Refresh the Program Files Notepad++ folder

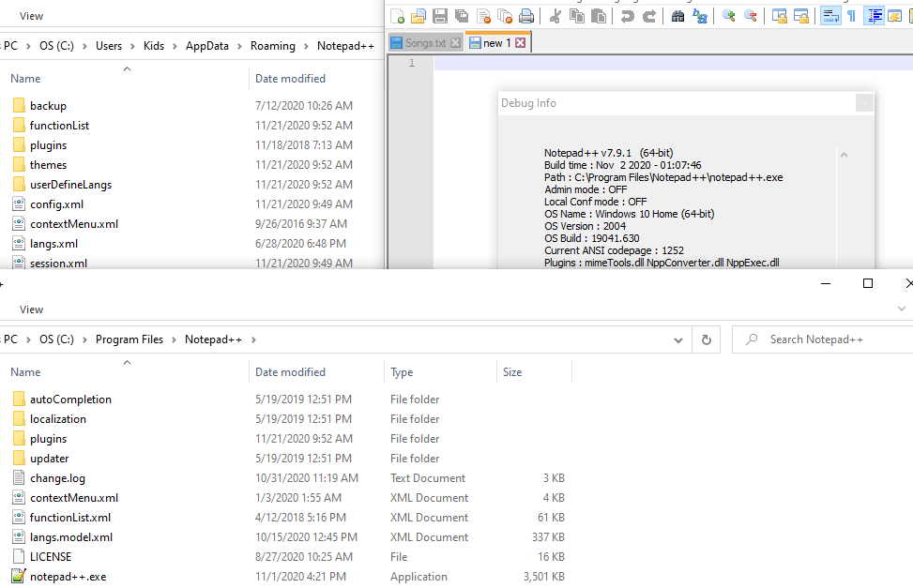click(x=707, y=340)
